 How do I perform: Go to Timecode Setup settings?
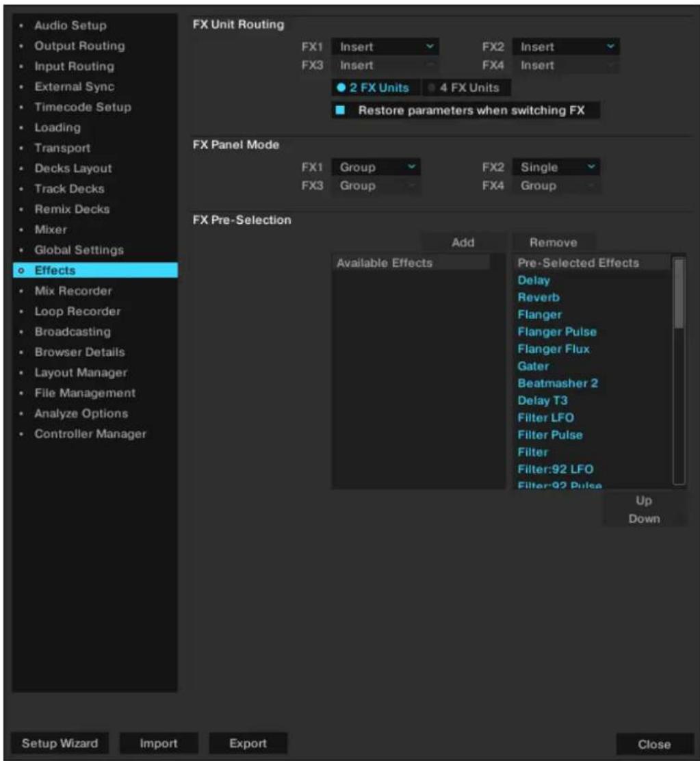[95, 107]
